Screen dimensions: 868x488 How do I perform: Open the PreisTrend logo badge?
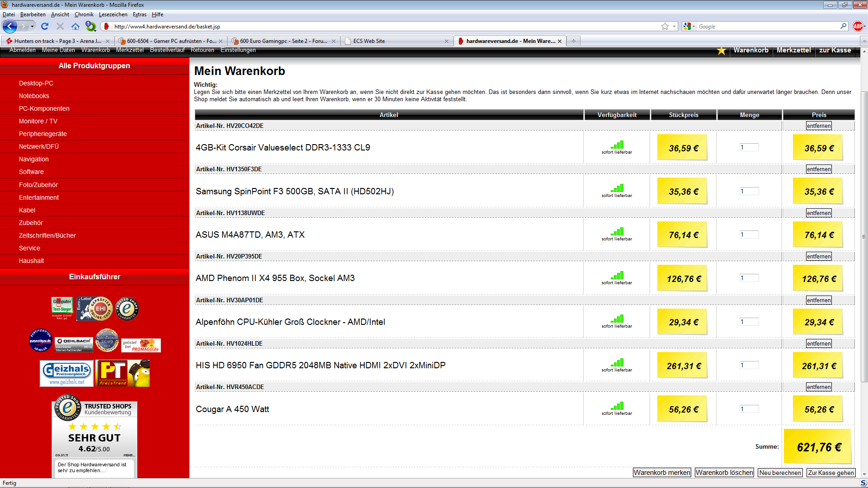(123, 373)
